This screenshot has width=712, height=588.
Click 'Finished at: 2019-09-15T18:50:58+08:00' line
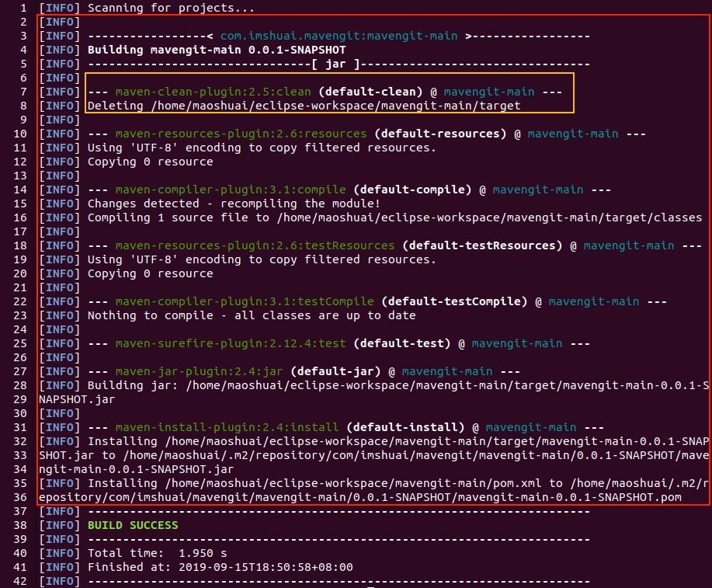(x=221, y=567)
